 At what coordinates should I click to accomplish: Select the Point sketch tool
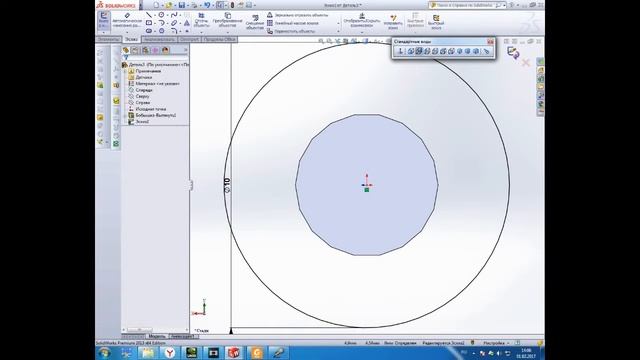[x=187, y=31]
